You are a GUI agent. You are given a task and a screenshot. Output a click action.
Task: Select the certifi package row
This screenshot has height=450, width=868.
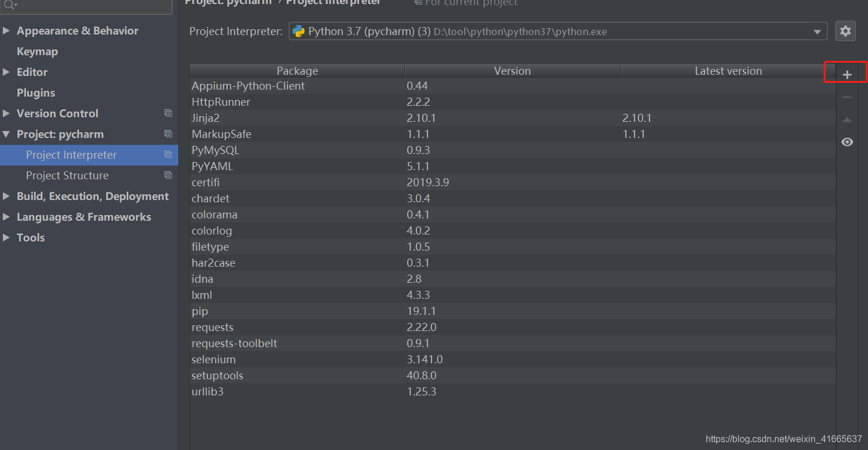pos(513,182)
